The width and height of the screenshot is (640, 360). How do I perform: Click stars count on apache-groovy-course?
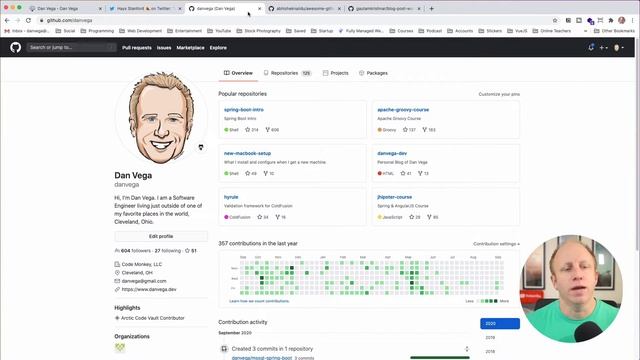coord(409,130)
